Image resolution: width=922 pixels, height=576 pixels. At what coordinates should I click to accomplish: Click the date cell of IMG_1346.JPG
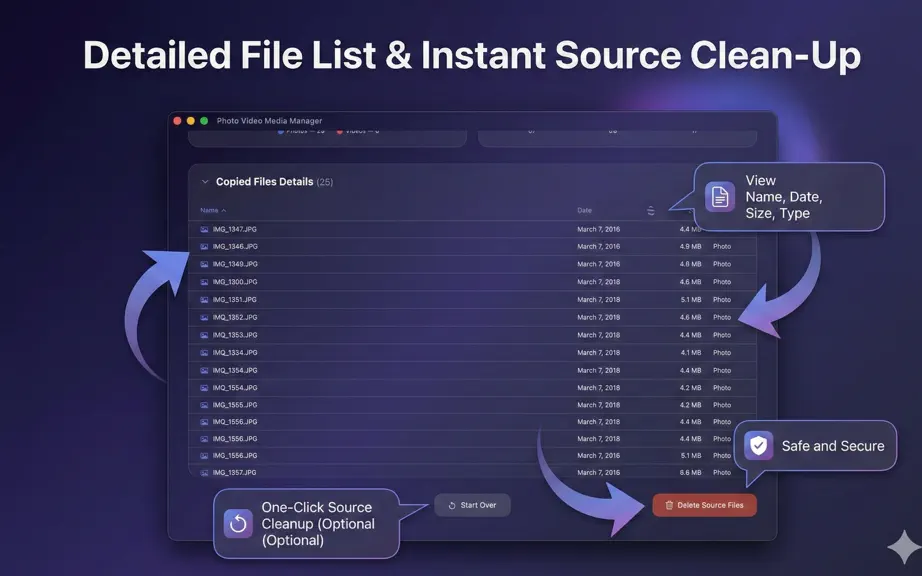click(599, 247)
